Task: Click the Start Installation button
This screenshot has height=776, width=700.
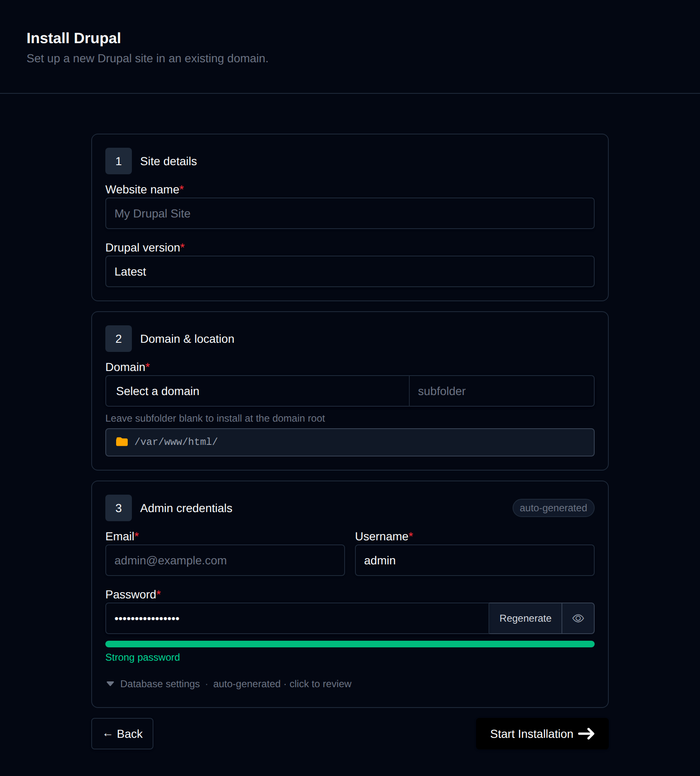Action: coord(542,734)
